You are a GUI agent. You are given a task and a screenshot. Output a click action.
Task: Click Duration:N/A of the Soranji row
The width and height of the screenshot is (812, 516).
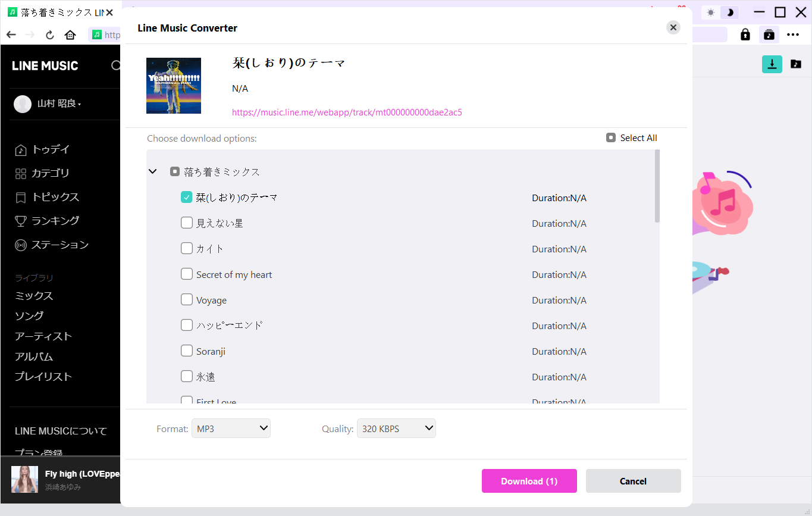click(x=559, y=351)
